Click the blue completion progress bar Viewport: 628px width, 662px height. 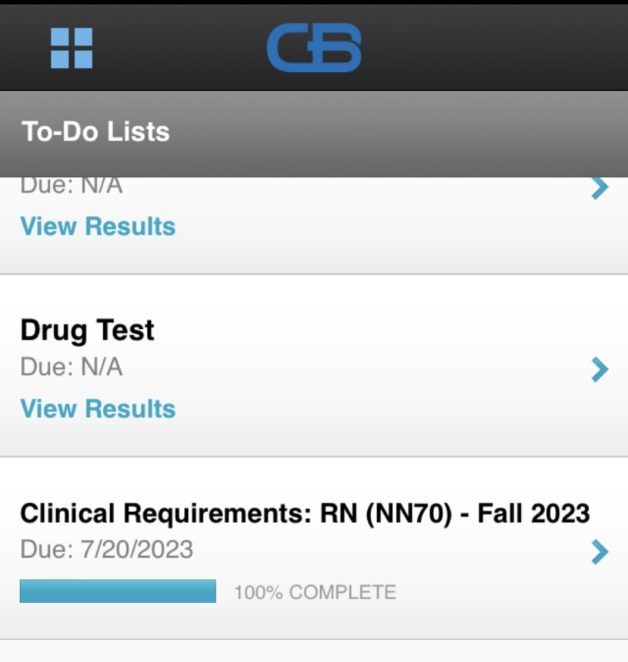tap(118, 592)
